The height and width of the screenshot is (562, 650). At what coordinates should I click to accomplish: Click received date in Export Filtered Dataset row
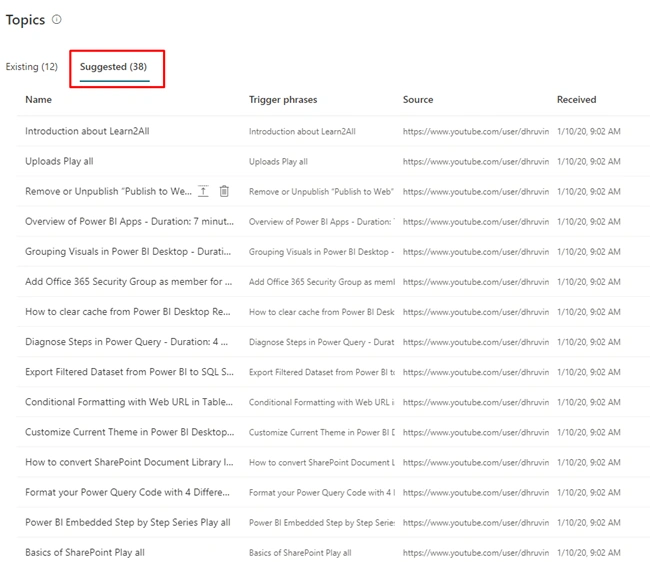pos(589,372)
